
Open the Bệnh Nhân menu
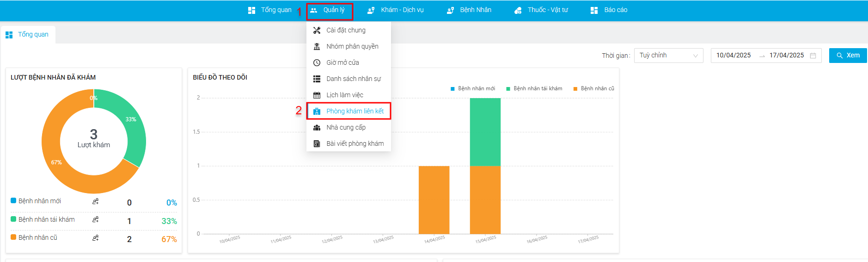(x=469, y=10)
